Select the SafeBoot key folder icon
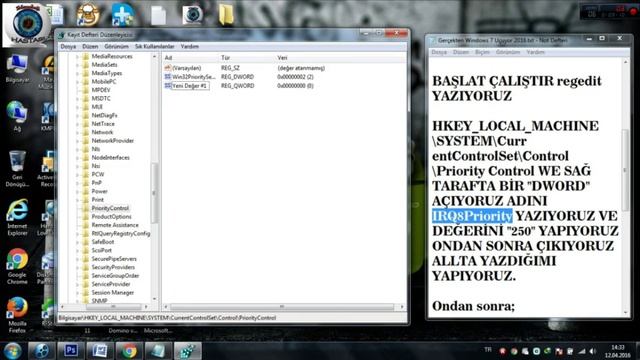This screenshot has height=360, width=640. coord(86,242)
